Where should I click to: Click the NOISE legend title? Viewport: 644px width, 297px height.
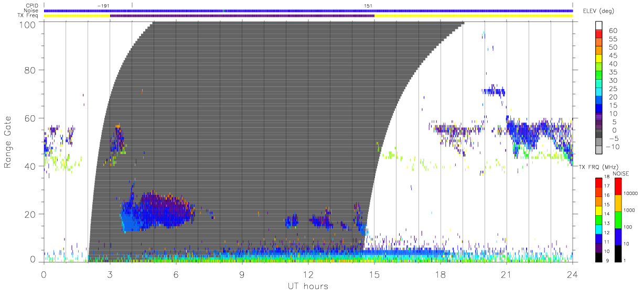[620, 173]
